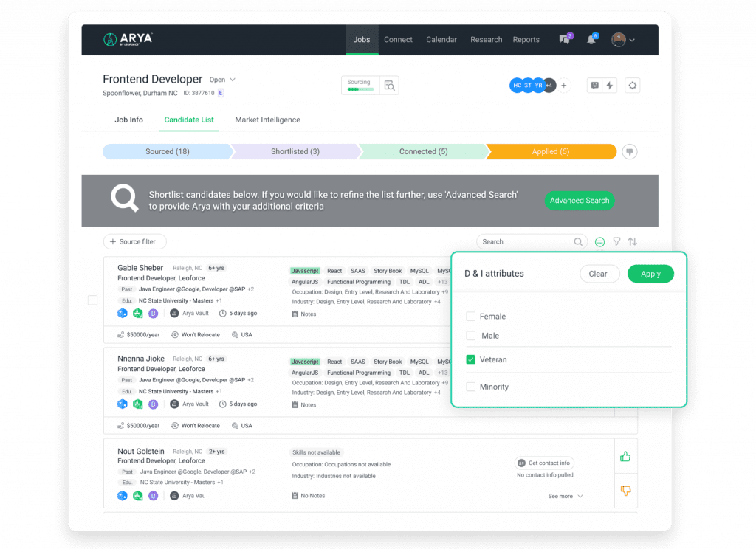Open the sourcing search preview icon

pyautogui.click(x=389, y=86)
